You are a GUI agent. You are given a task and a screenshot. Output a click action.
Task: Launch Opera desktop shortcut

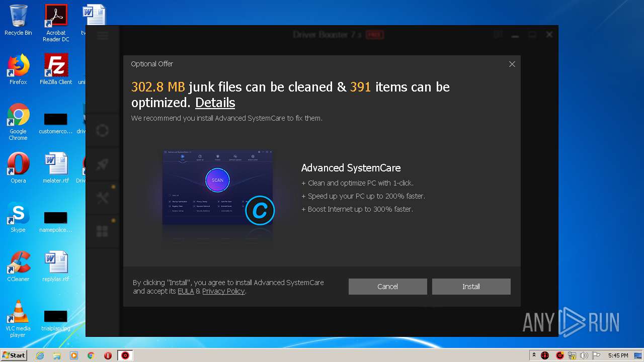[x=18, y=168]
